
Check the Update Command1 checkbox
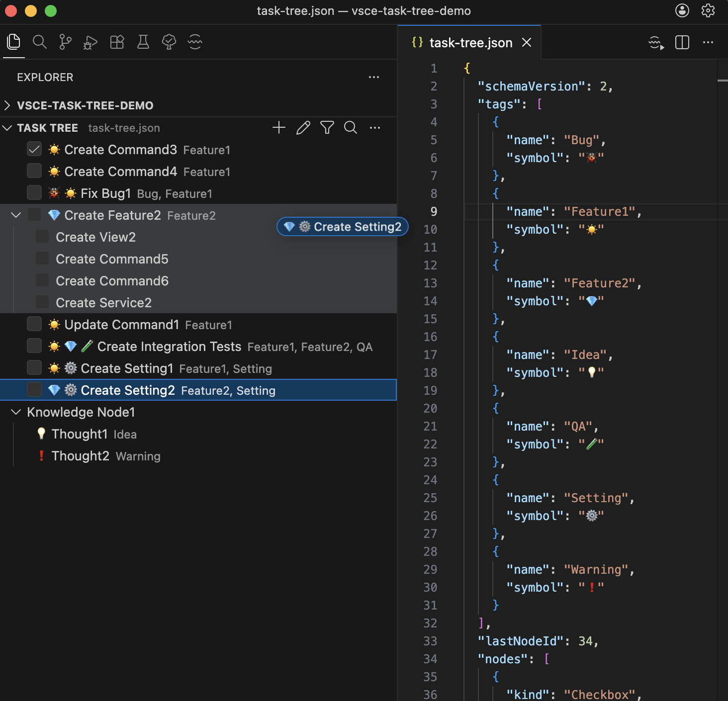(34, 324)
